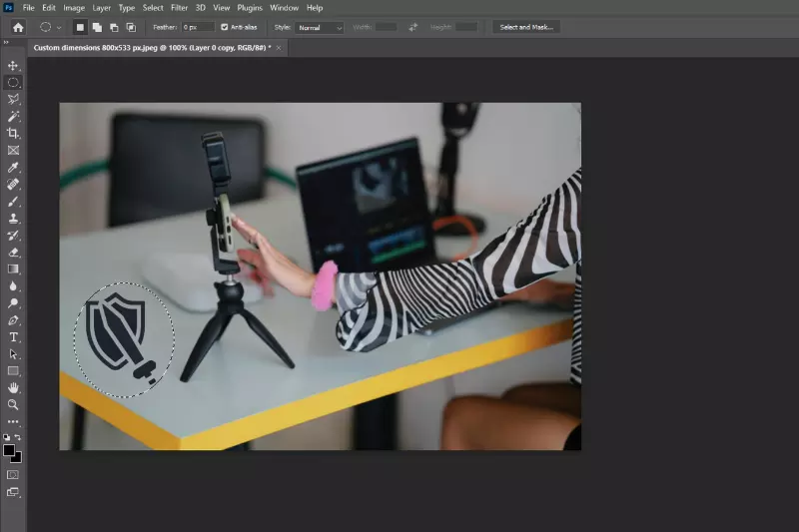Toggle the Anti-alias checkbox
Image resolution: width=799 pixels, height=532 pixels.
coord(224,27)
